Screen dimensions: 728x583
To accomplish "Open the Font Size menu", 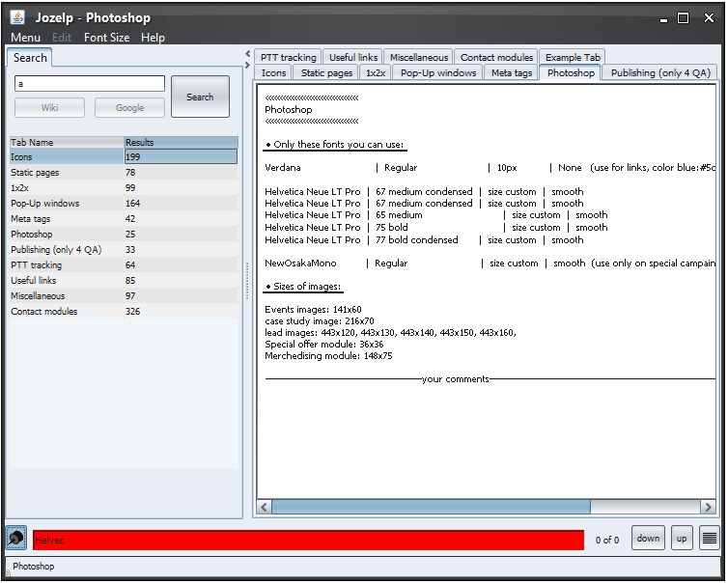I will click(x=107, y=38).
